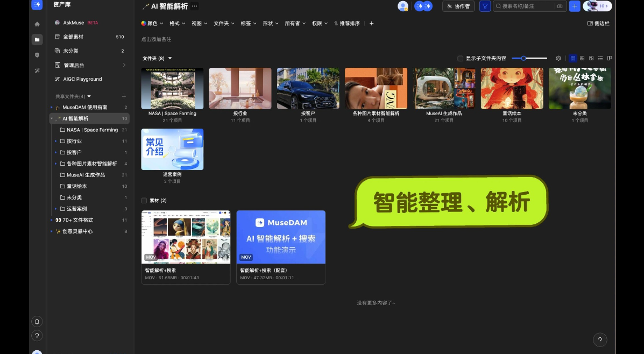Click the blue filter funnel icon
Screen dimensions: 644x354
click(x=485, y=6)
